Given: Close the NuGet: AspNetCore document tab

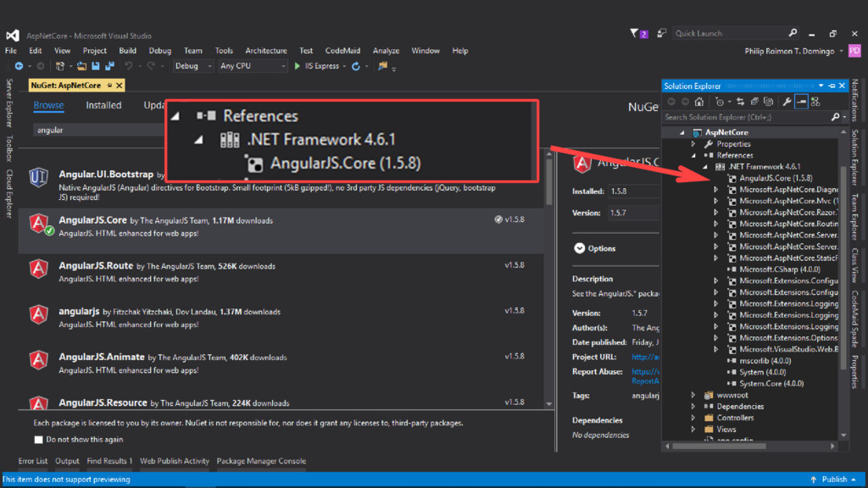Looking at the screenshot, I should point(119,86).
